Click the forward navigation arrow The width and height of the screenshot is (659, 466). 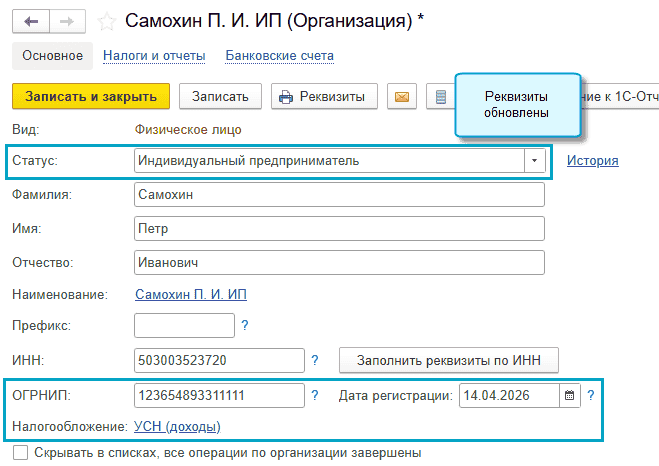(x=68, y=20)
